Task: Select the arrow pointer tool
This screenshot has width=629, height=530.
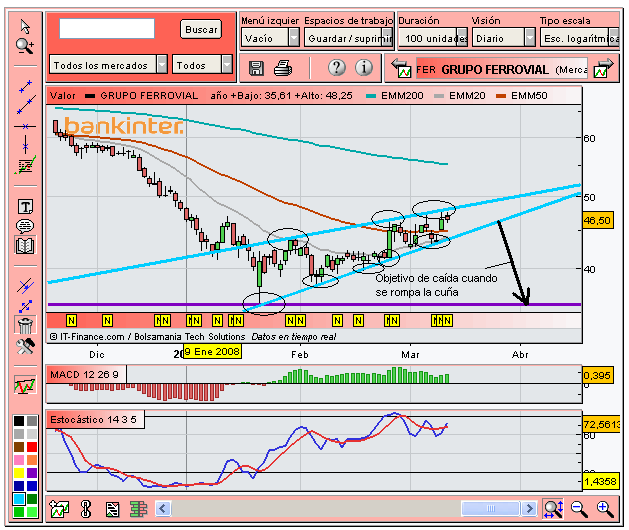Action: pyautogui.click(x=25, y=27)
